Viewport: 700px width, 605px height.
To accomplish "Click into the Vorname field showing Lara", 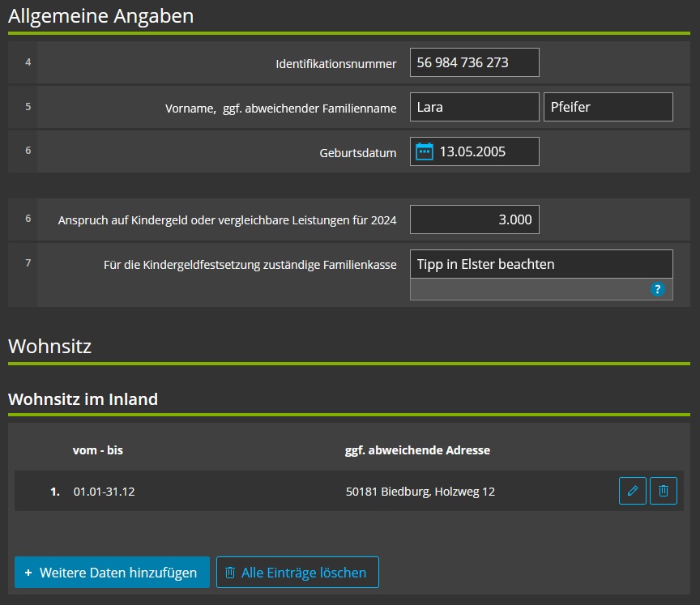I will (x=474, y=106).
